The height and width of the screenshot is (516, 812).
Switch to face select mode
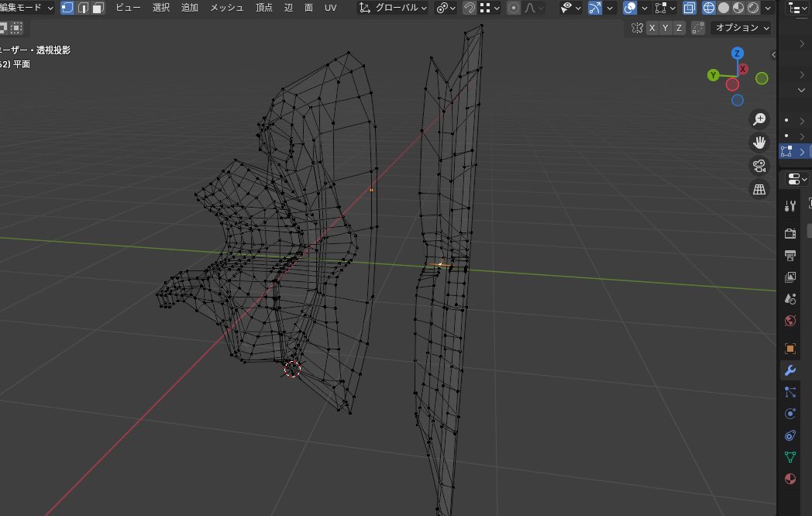pyautogui.click(x=98, y=8)
